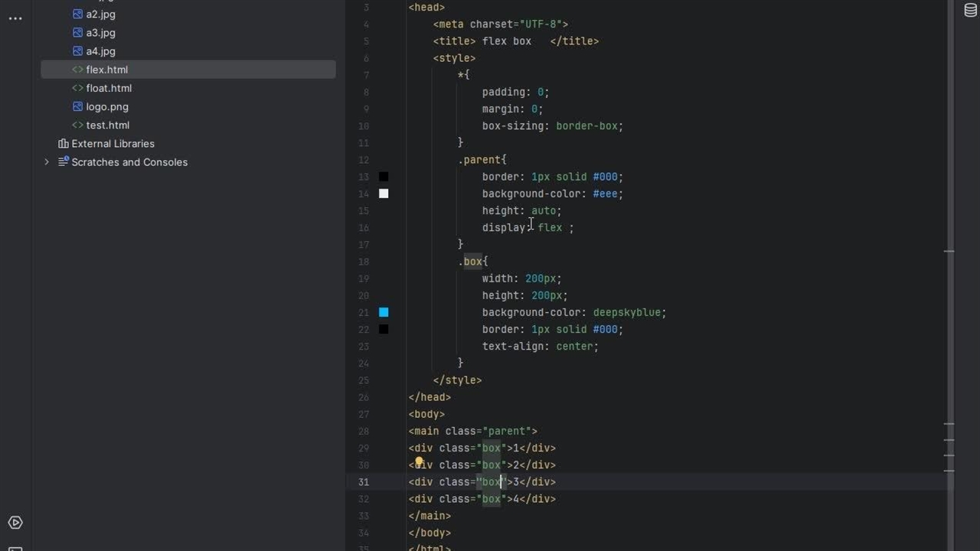Select test.html in the project tree
Screen dimensions: 980x551
tap(107, 126)
